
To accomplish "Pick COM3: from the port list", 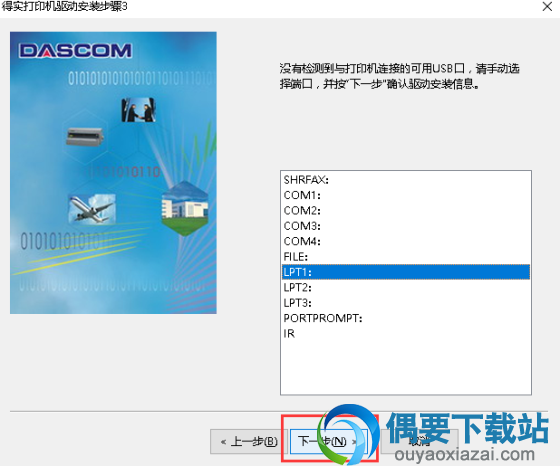I will [x=406, y=226].
